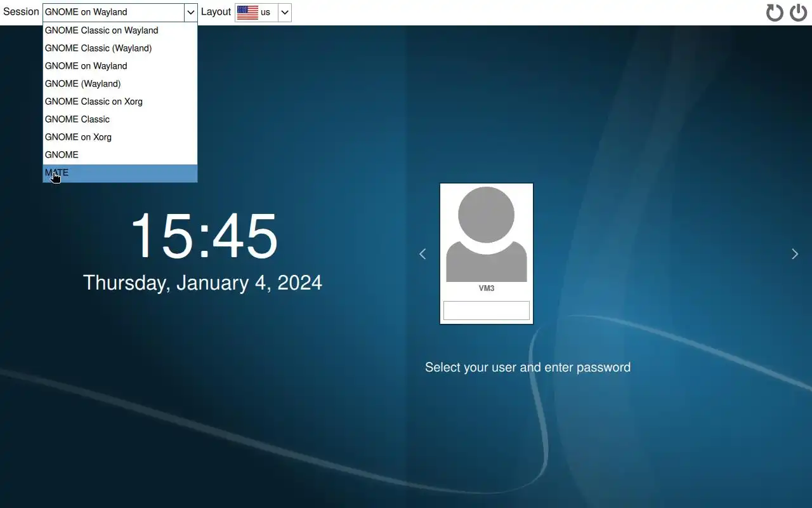Click the VM3 username label
This screenshot has width=812, height=508.
[x=487, y=288]
